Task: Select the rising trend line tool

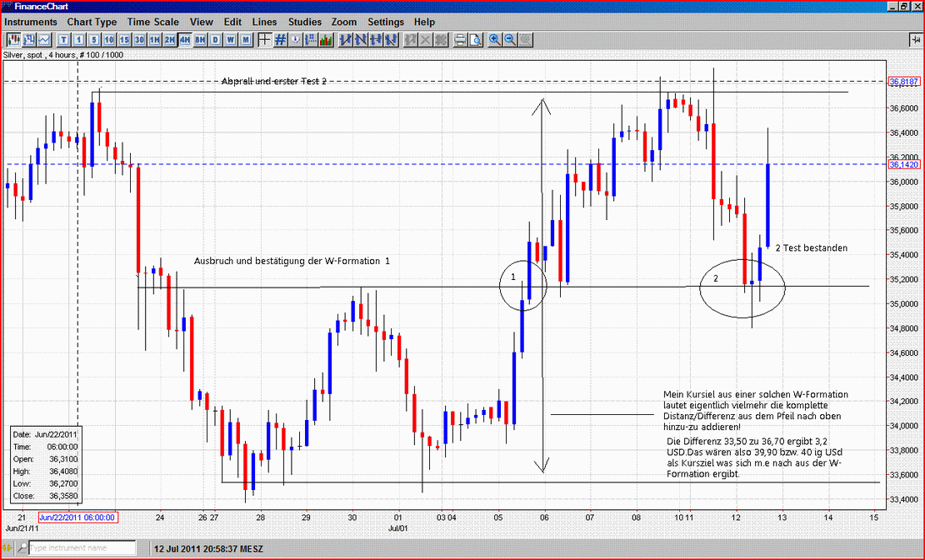Action: point(347,39)
